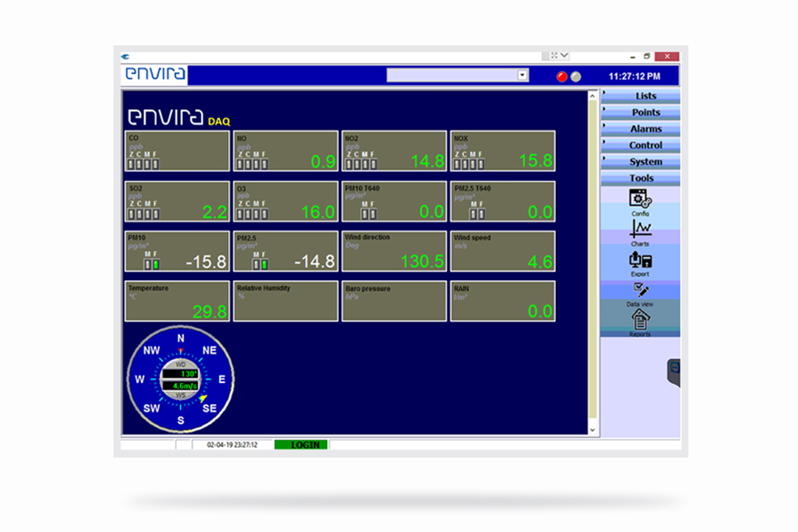
Task: Click the Wind direction value 130.5
Action: tap(422, 262)
